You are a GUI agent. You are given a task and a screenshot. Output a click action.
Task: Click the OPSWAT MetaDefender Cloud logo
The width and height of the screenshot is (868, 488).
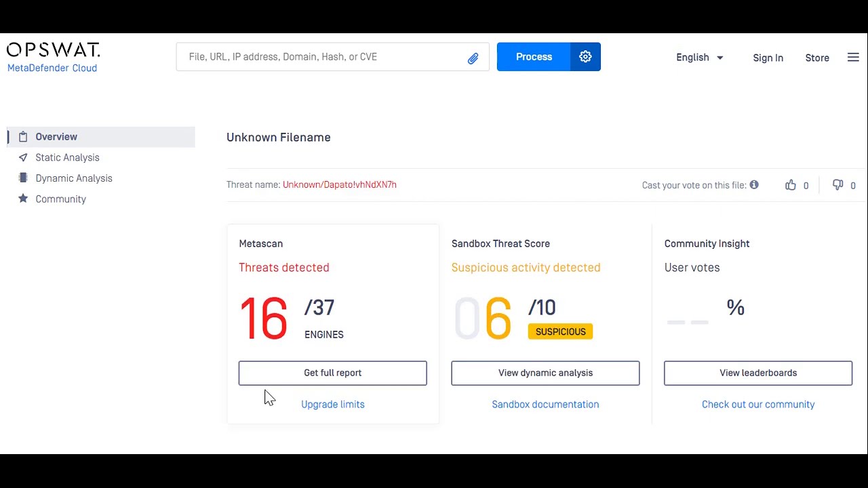click(x=53, y=58)
